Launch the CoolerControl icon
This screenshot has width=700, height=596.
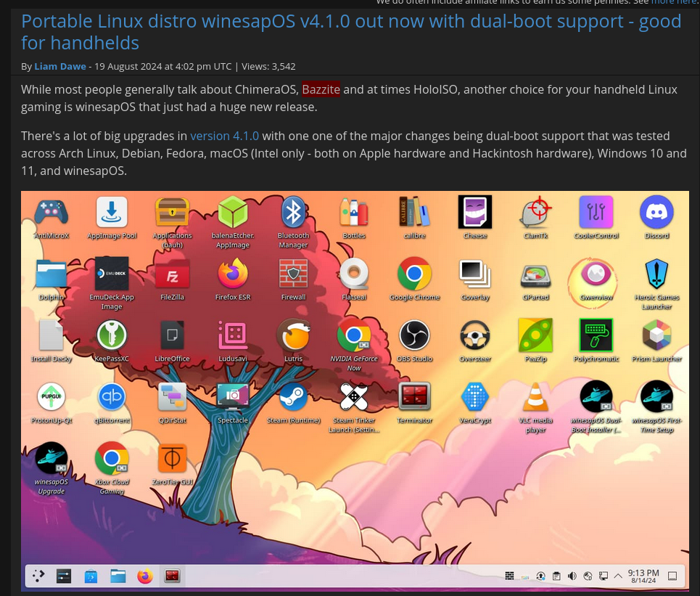click(x=596, y=212)
